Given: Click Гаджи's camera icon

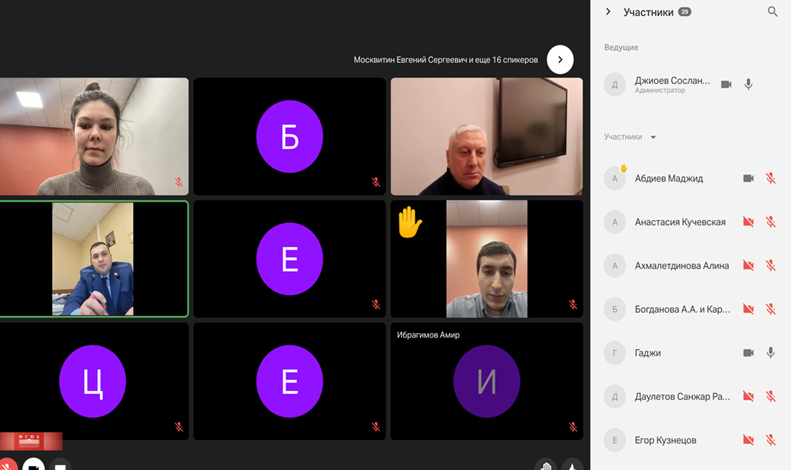Looking at the screenshot, I should [x=748, y=353].
